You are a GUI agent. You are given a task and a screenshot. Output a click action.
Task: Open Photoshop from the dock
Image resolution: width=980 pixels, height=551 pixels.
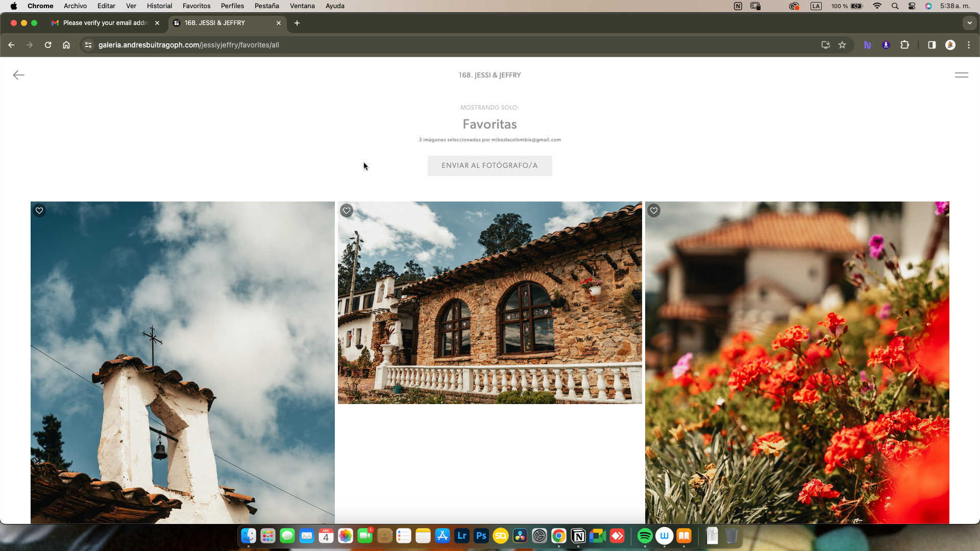[481, 536]
